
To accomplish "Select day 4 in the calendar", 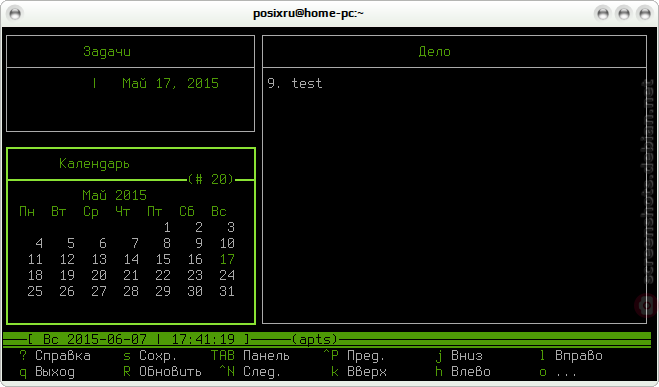I will point(39,243).
